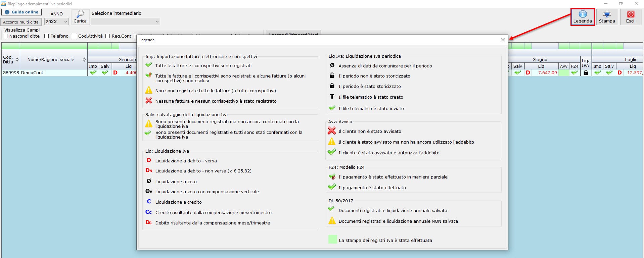Screen dimensions: 644x258
Task: Enable the Nascondi ditte checkbox
Action: pos(5,36)
